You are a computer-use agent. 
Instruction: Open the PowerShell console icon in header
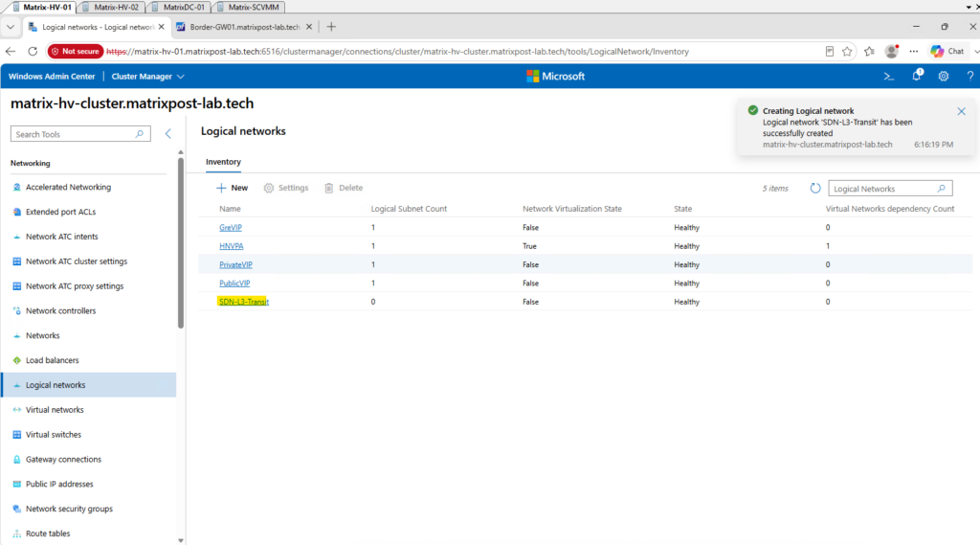[x=889, y=77]
